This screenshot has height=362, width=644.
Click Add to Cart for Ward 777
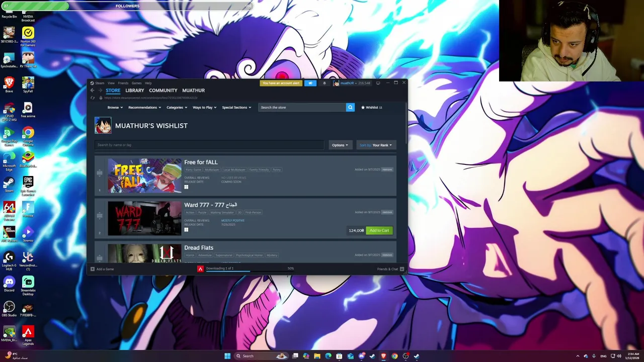(x=379, y=230)
